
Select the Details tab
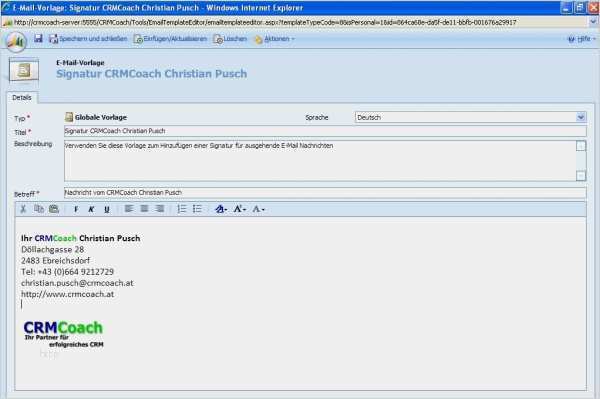[x=22, y=98]
